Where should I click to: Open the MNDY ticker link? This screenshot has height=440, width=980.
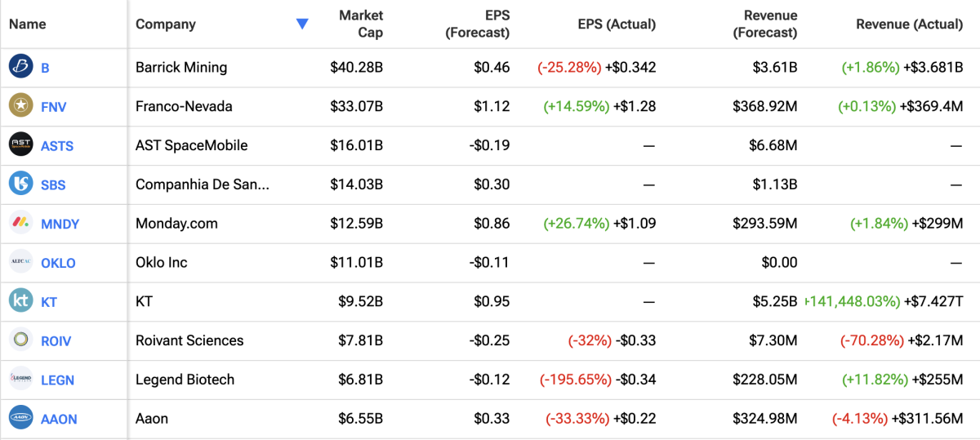[60, 224]
